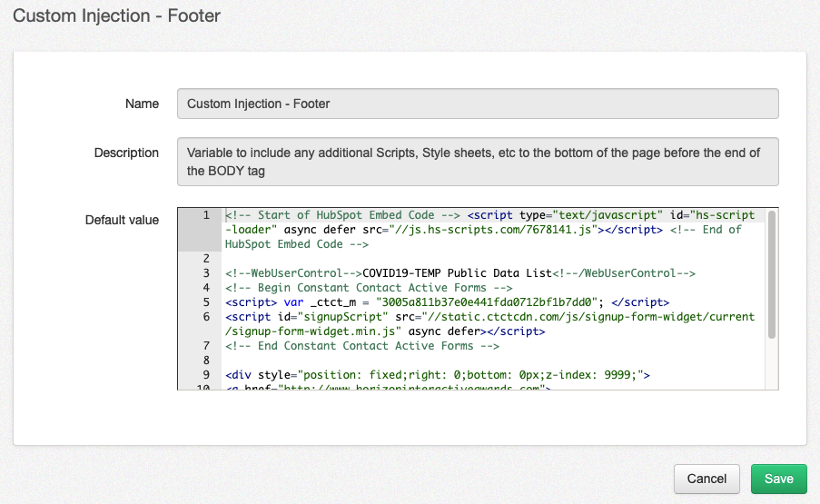This screenshot has height=504, width=820.
Task: Focus the Name input field
Action: (478, 104)
